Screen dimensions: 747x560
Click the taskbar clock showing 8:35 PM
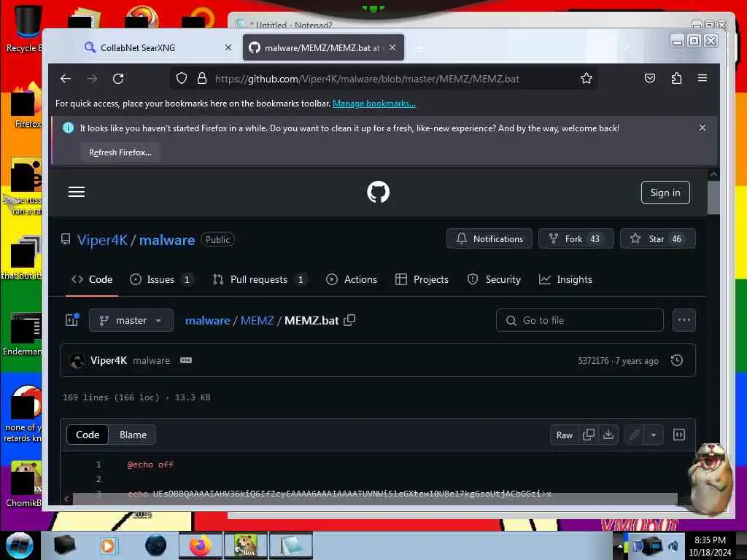pos(710,545)
